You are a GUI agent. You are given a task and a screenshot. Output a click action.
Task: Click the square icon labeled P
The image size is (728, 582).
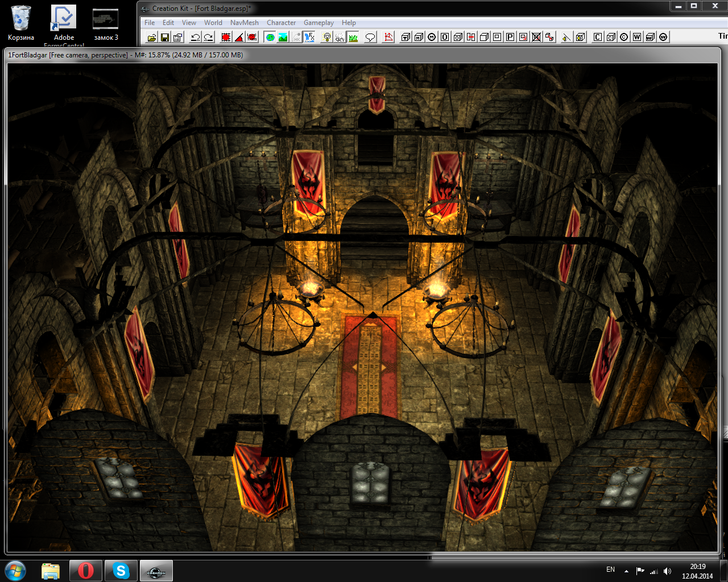pyautogui.click(x=510, y=37)
